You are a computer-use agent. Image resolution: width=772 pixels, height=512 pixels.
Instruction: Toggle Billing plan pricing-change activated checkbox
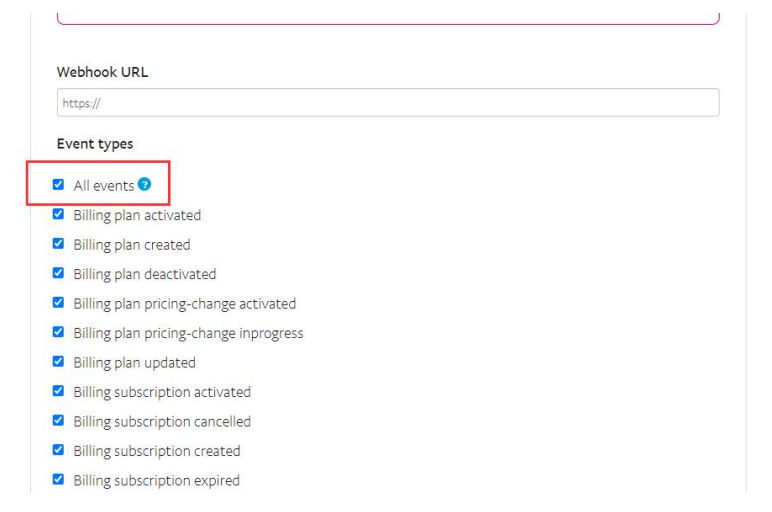58,303
